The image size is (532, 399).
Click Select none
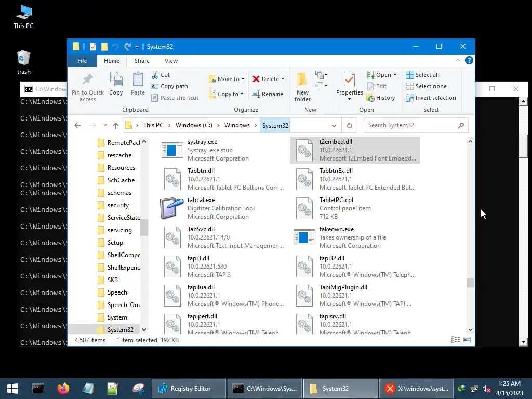pyautogui.click(x=426, y=86)
